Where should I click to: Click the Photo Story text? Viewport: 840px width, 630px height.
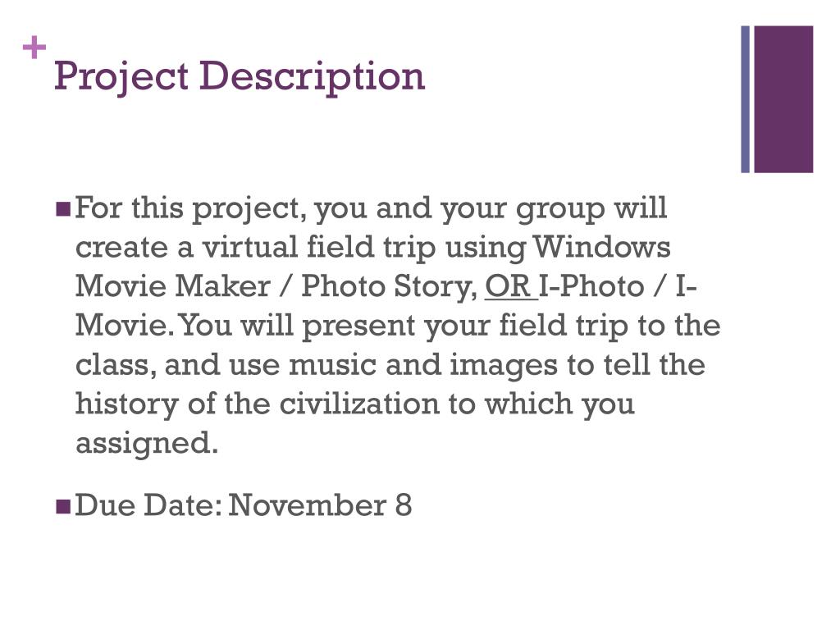click(x=389, y=286)
